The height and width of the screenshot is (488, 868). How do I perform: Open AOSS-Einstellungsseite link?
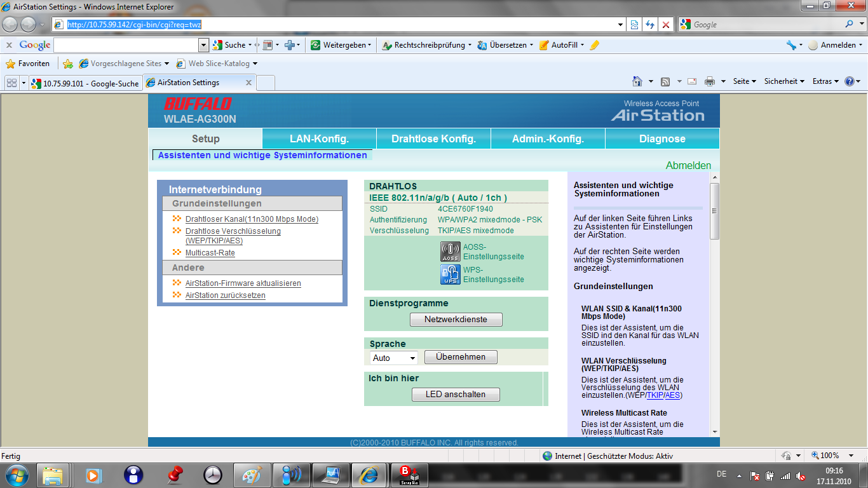click(494, 252)
